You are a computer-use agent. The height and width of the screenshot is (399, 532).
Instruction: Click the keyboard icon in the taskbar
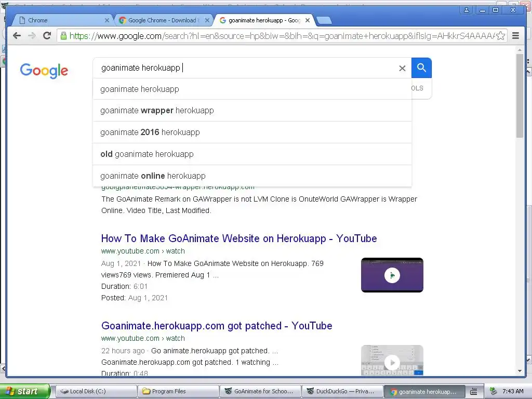[x=474, y=392]
